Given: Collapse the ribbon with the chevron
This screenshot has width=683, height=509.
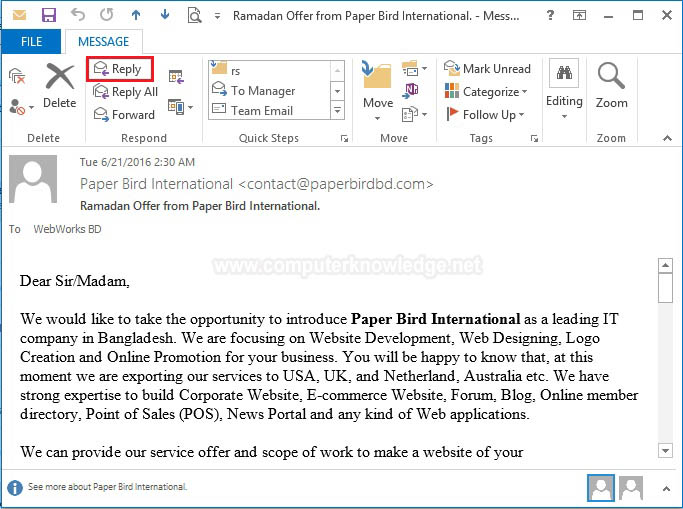Looking at the screenshot, I should point(667,138).
